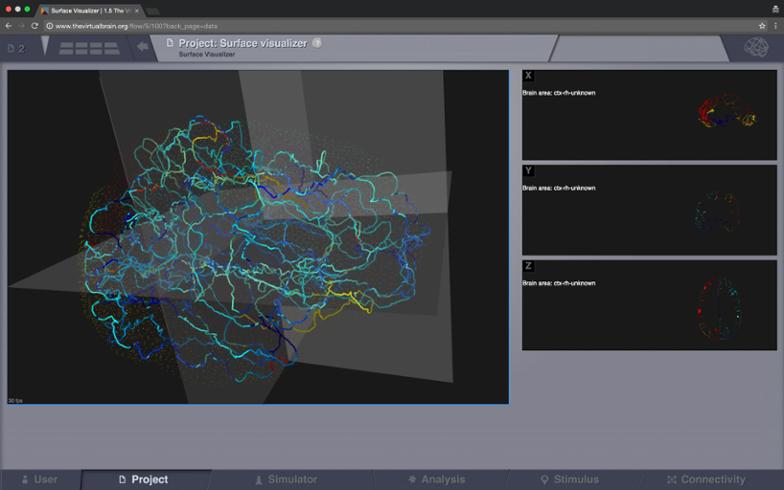Switch to the Simulator tab

pos(285,480)
